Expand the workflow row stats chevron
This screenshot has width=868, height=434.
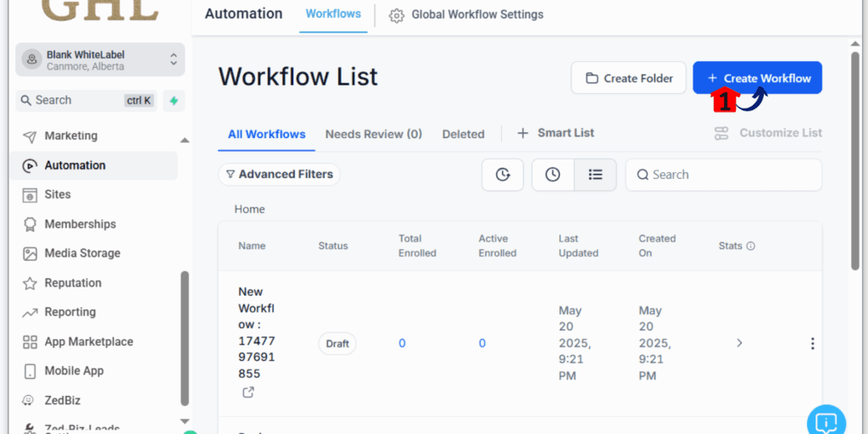click(x=739, y=343)
